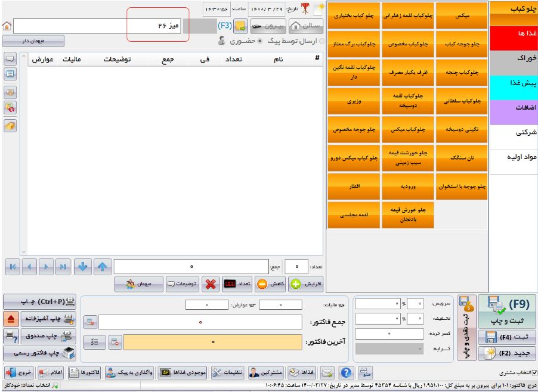Image resolution: width=538 pixels, height=392 pixels.
Task: Click the red eject icon beside kitchen print
Action: [9, 319]
